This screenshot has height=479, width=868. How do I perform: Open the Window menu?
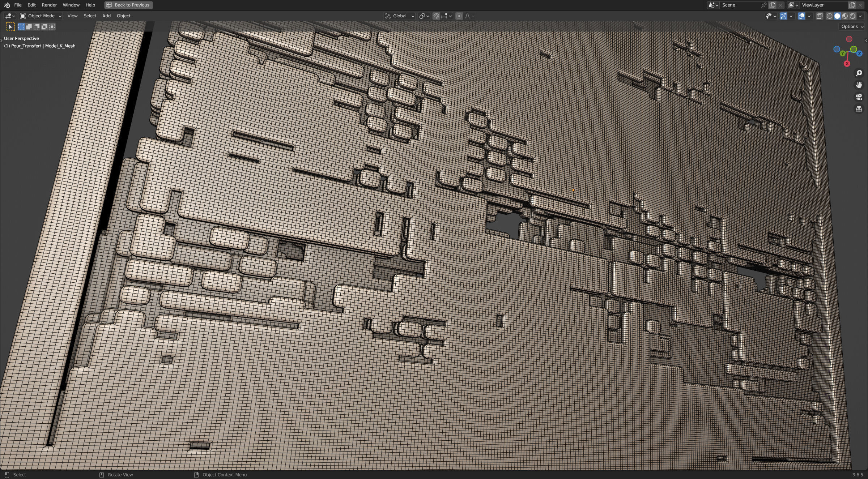(x=71, y=5)
